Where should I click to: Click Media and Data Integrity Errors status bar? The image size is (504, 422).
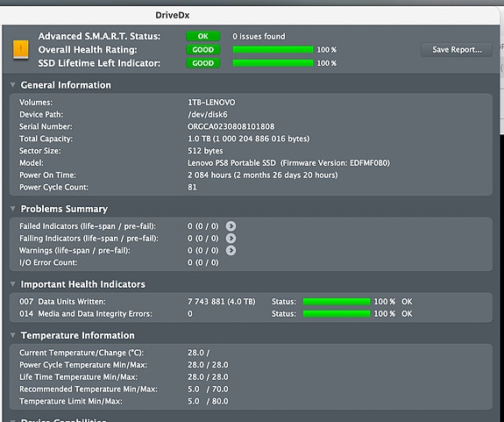[x=337, y=313]
